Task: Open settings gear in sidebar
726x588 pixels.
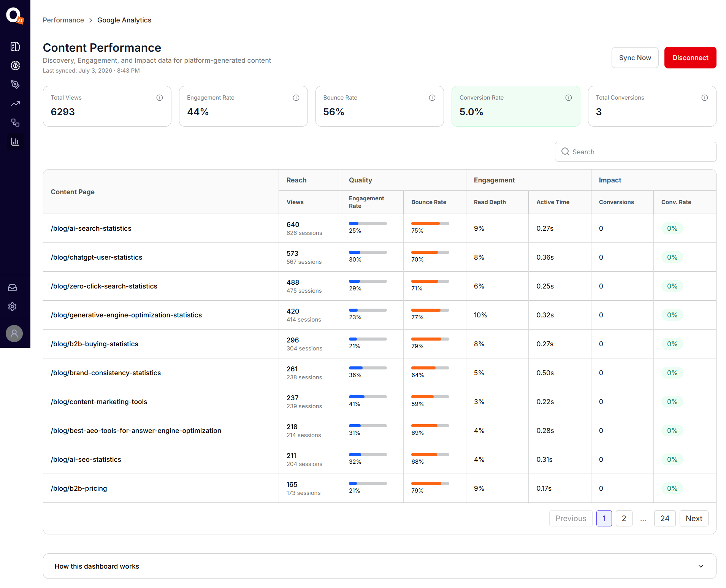Action: (x=13, y=306)
